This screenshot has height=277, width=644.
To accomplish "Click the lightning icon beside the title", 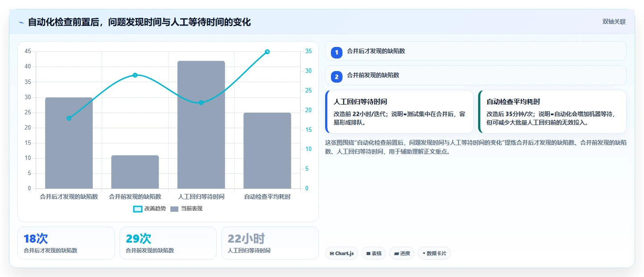I will tap(21, 22).
